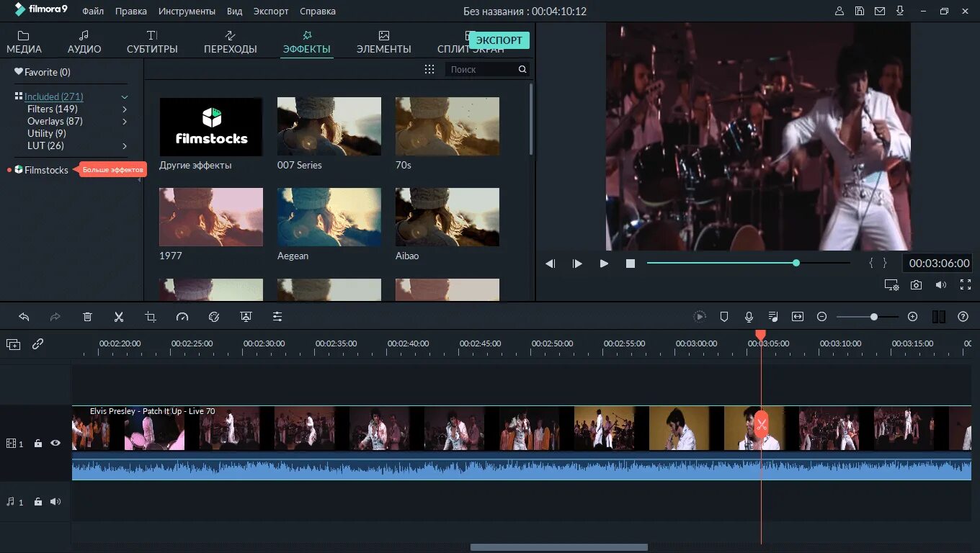Viewport: 980px width, 553px height.
Task: Select the Aegean effect thumbnail
Action: (329, 217)
